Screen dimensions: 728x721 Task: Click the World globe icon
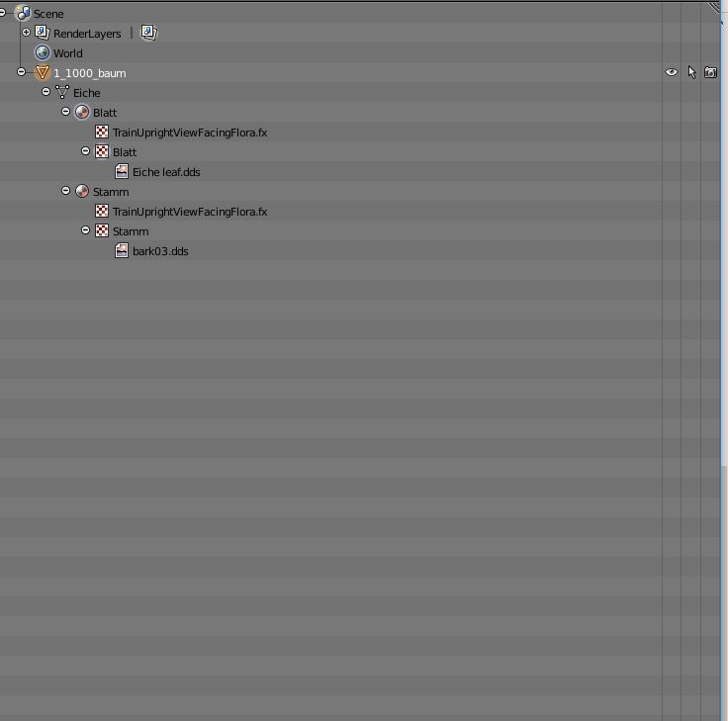click(43, 52)
